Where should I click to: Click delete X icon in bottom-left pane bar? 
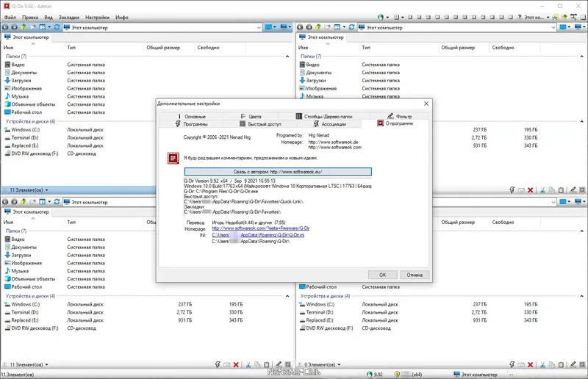[236, 364]
